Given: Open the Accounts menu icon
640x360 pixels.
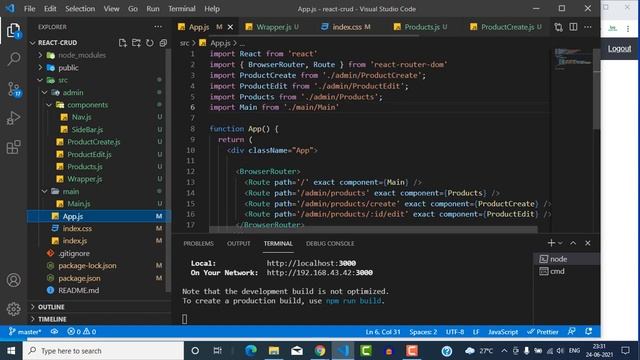Looking at the screenshot, I should click(x=13, y=280).
